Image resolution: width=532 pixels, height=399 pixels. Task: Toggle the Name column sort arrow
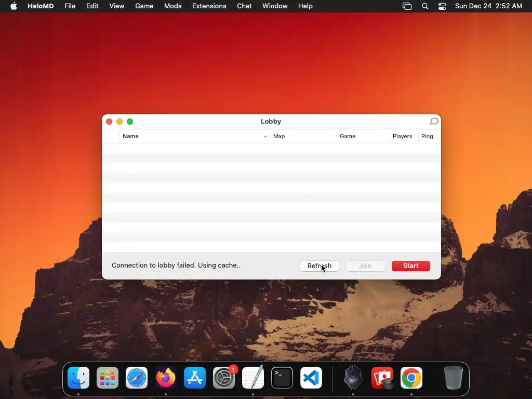[x=265, y=137]
